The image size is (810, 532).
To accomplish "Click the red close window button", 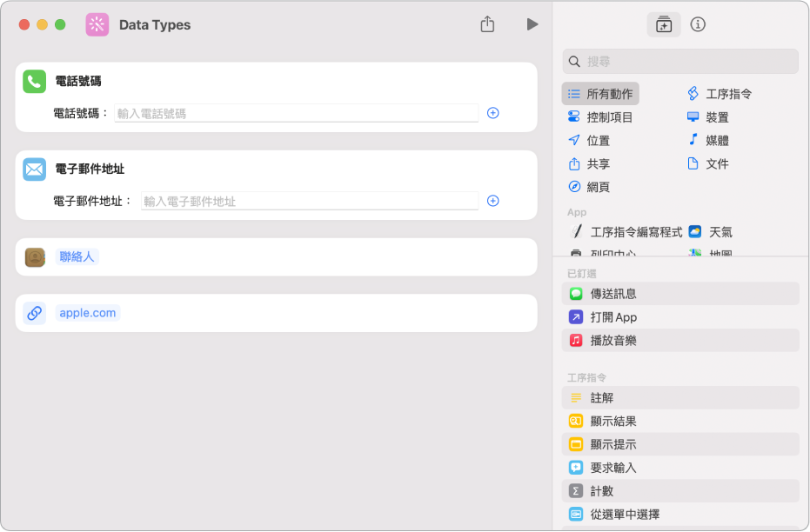I will (24, 24).
